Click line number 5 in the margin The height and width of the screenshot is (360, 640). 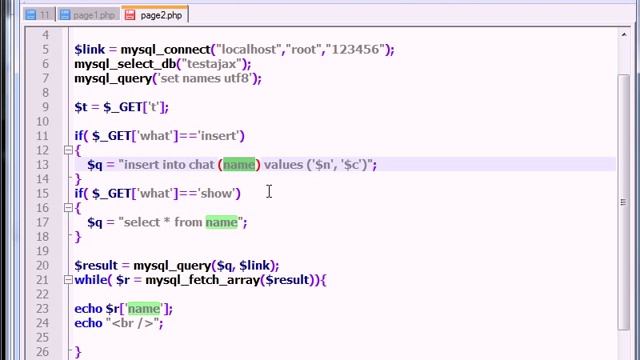[x=45, y=49]
